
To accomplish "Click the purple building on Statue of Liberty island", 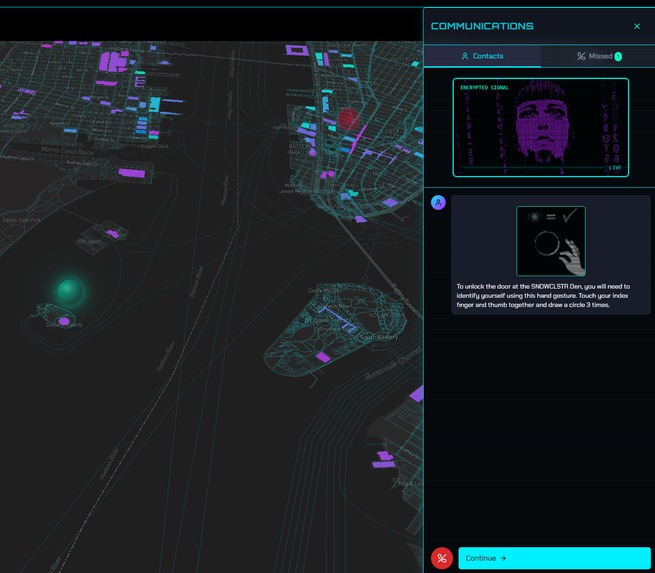I will click(64, 321).
